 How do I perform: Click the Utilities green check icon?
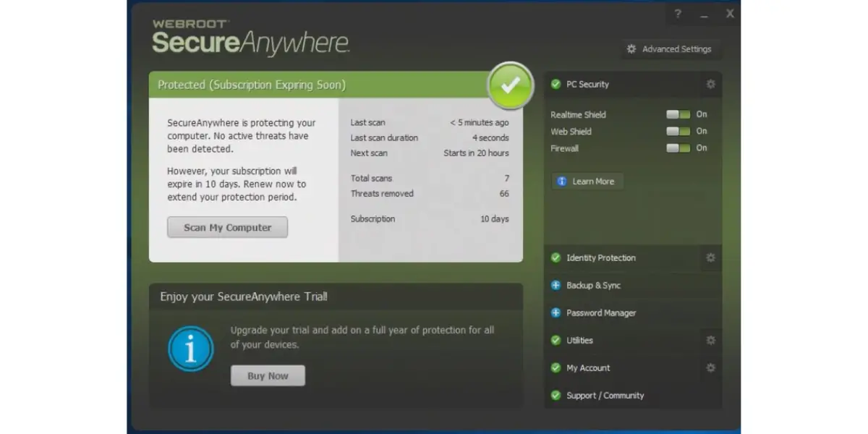556,340
